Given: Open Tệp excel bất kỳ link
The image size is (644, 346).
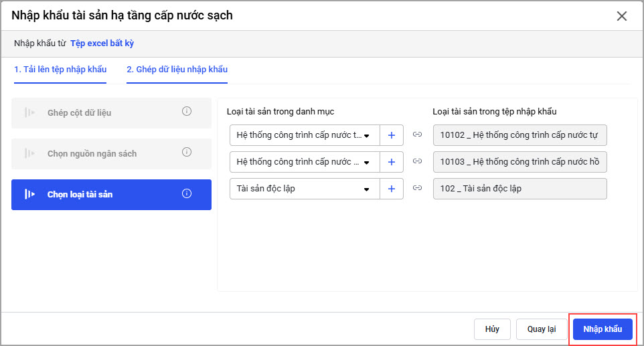Looking at the screenshot, I should [102, 44].
